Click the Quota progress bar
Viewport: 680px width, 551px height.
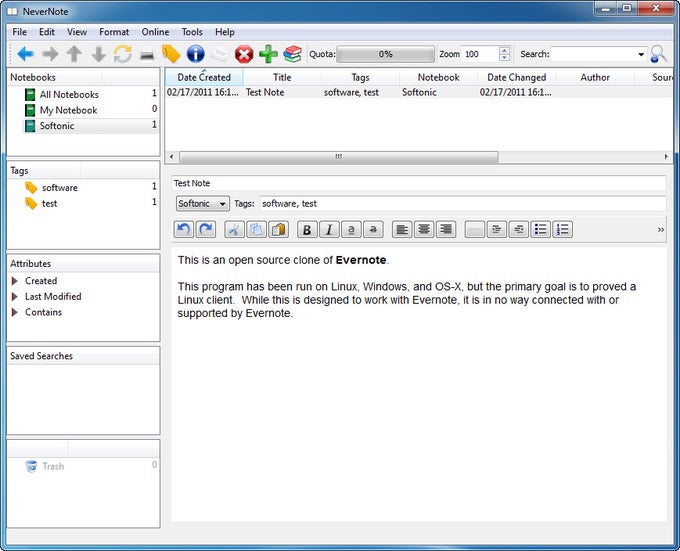tap(386, 55)
